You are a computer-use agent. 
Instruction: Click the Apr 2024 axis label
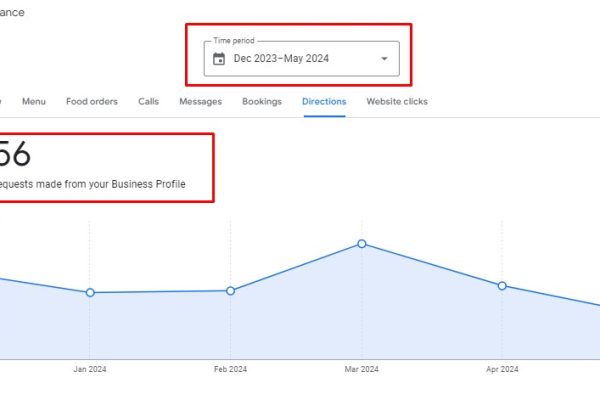[502, 369]
